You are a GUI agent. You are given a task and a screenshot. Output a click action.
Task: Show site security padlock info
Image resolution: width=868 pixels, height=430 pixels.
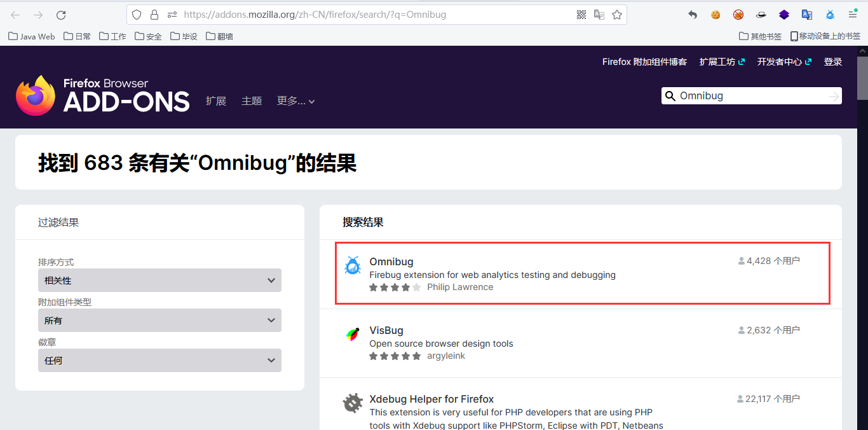pos(154,15)
